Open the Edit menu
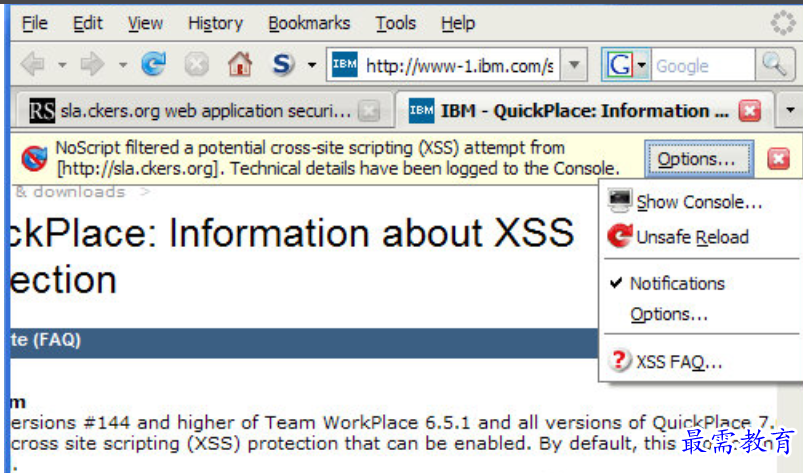 [88, 23]
